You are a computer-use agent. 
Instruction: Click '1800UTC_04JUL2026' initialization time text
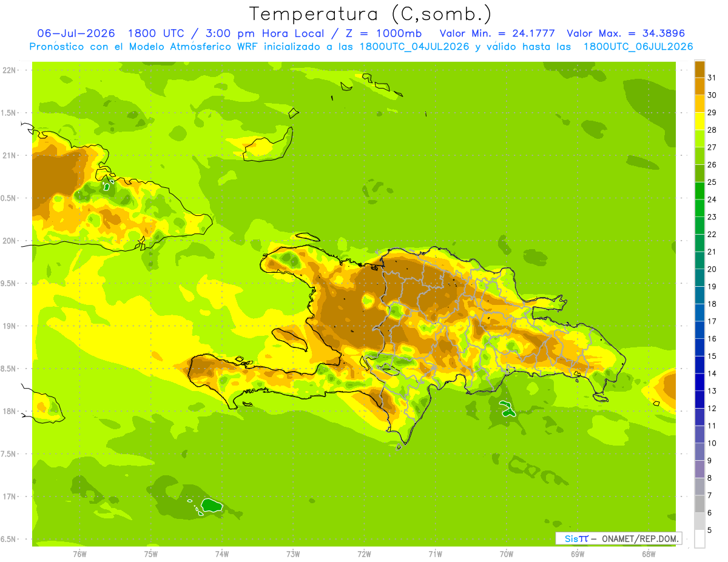[414, 47]
